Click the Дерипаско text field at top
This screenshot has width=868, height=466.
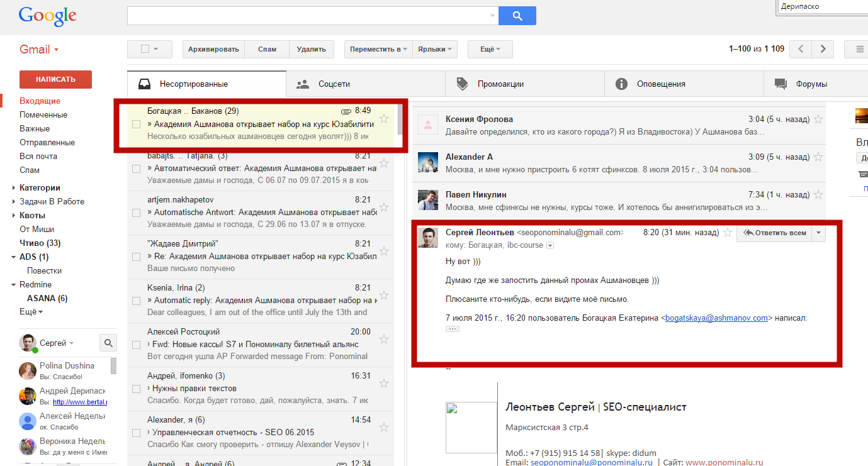tap(823, 6)
